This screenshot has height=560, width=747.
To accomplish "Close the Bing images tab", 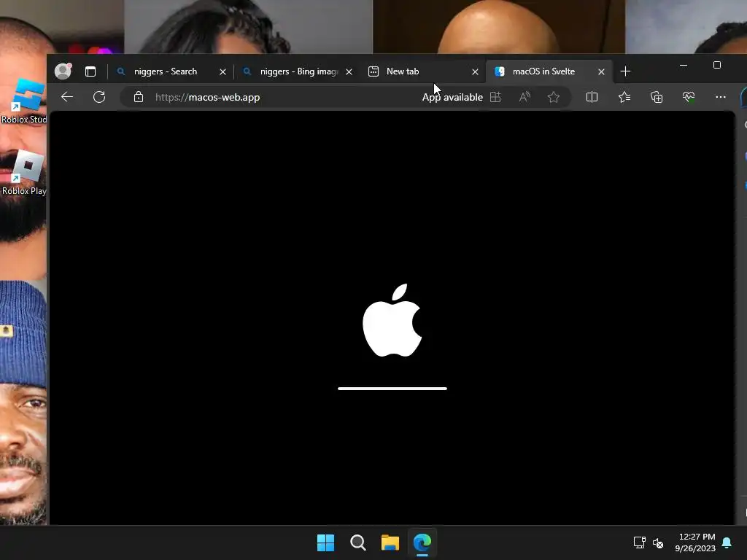I will 349,72.
